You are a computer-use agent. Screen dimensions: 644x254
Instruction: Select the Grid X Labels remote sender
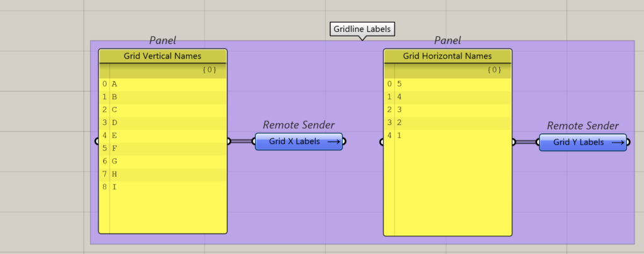click(294, 142)
